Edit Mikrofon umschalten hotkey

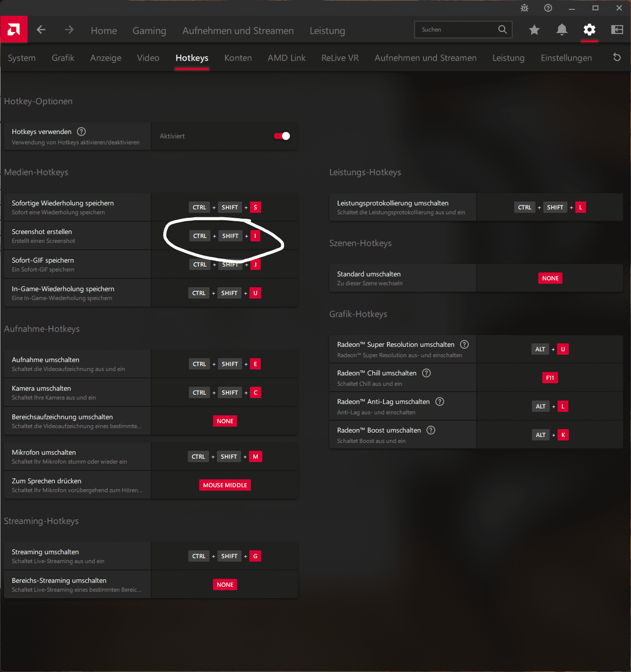[x=225, y=457]
